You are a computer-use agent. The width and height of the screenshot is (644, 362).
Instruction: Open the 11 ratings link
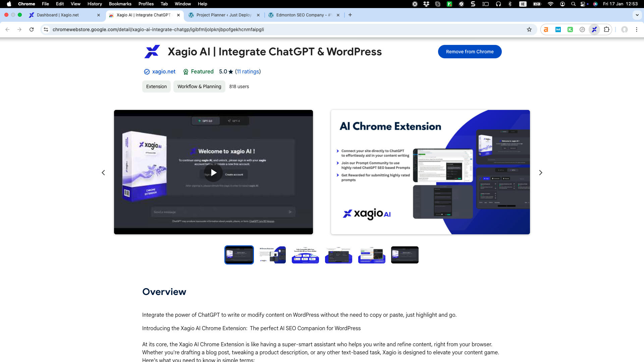point(248,71)
